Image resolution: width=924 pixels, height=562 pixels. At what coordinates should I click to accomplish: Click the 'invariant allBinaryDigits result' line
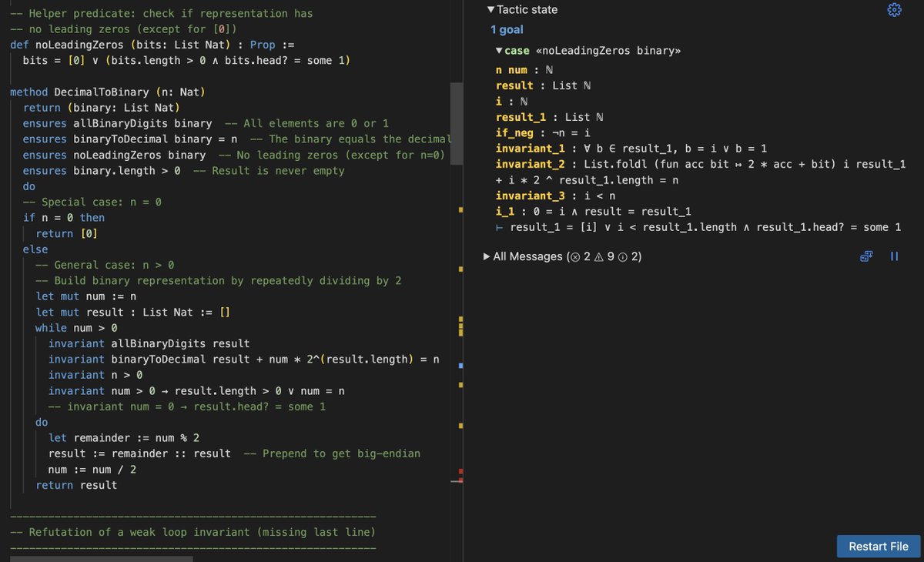pyautogui.click(x=149, y=343)
